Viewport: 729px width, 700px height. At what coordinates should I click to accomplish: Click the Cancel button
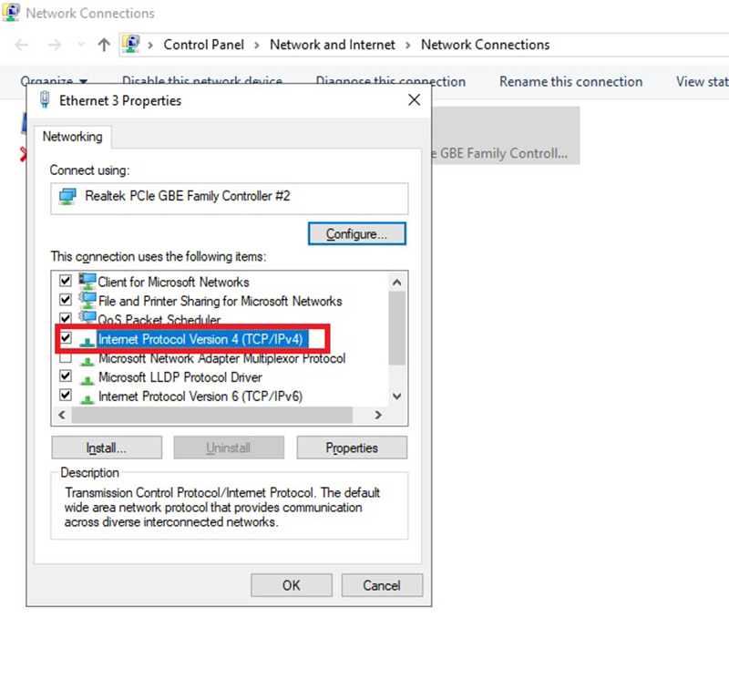coord(382,585)
